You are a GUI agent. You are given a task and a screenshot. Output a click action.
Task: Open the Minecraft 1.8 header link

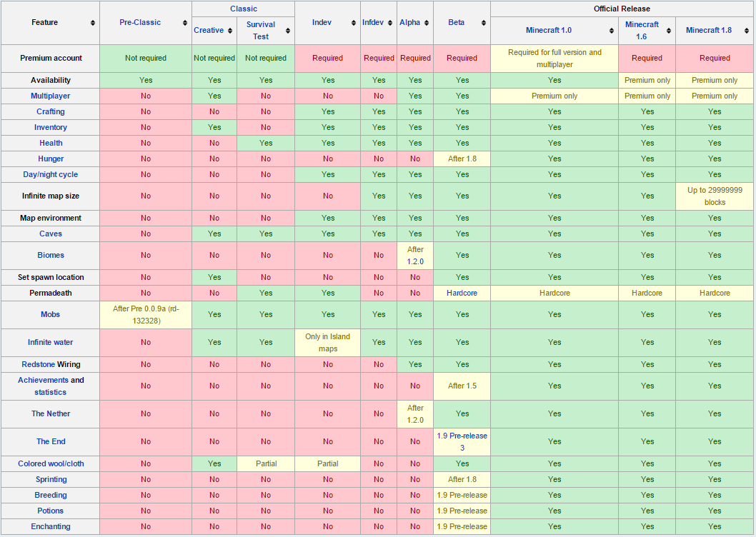point(709,30)
